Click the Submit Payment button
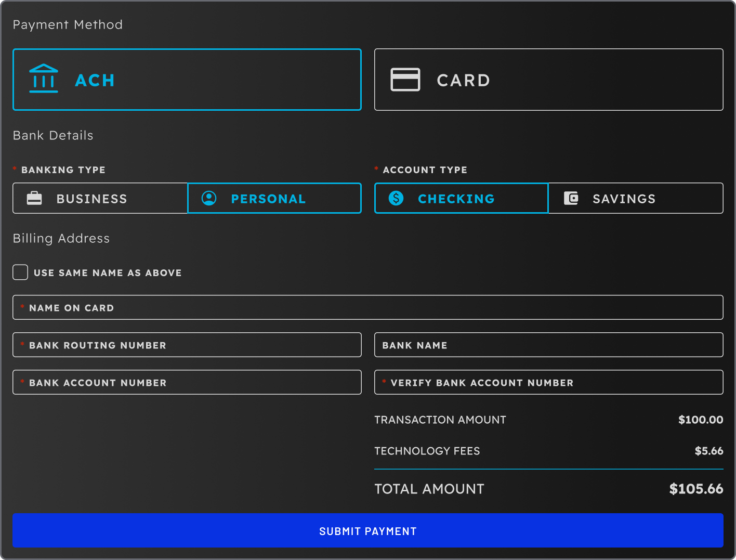 tap(368, 531)
